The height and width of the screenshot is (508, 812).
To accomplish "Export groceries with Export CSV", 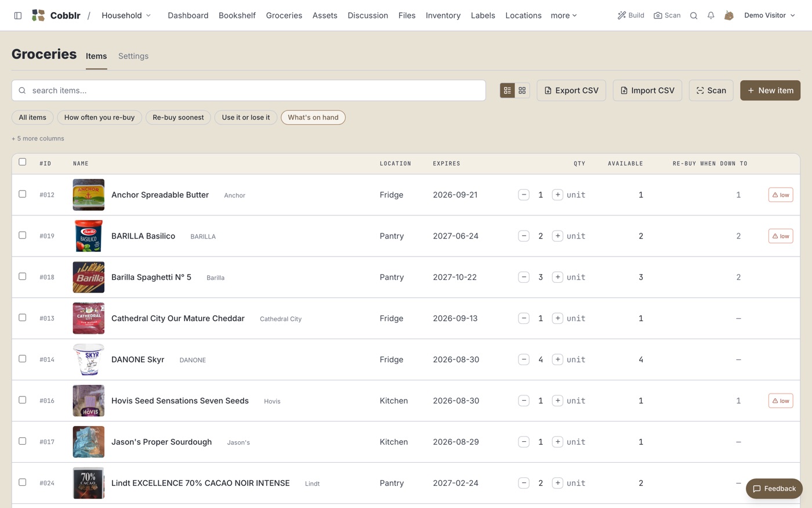I will click(571, 91).
